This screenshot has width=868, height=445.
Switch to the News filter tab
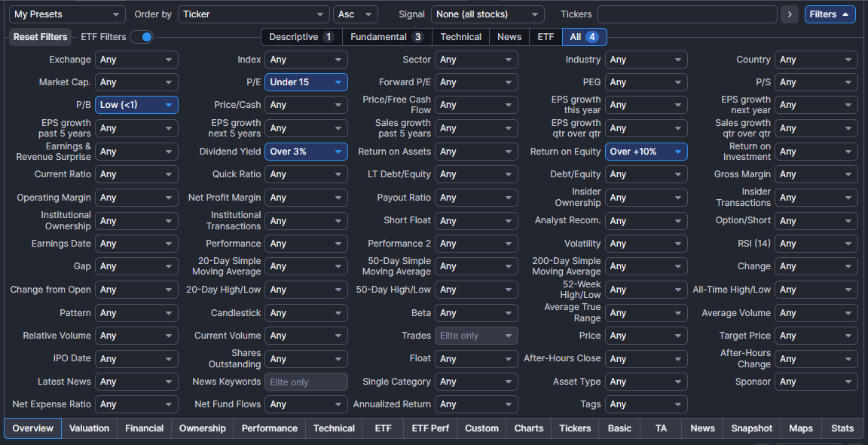coord(509,37)
